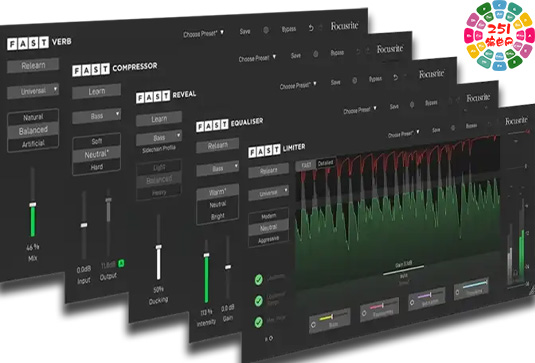Open Choose Preset menu in FAST Reveal
Screen dimensions: 535x363
coord(298,85)
